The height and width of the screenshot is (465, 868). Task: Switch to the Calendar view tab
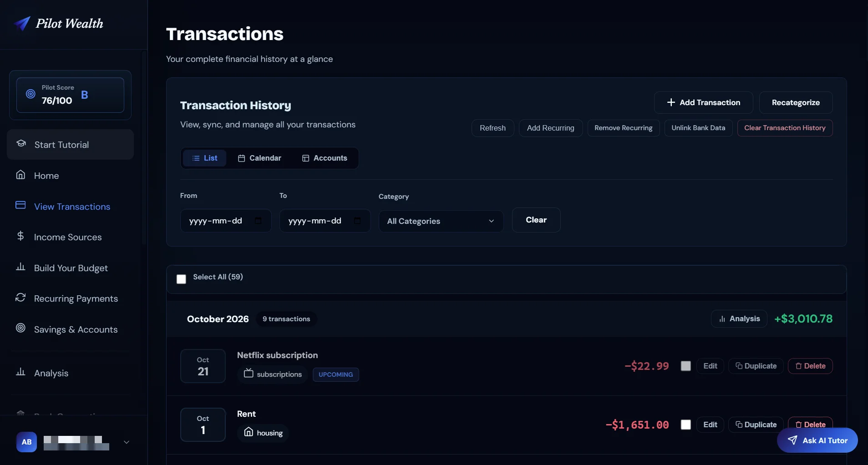pos(259,158)
